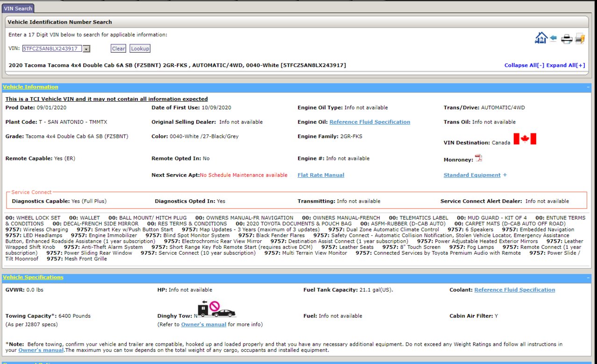Image resolution: width=597 pixels, height=364 pixels.
Task: Open the Monroney PDF icon
Action: (x=478, y=158)
